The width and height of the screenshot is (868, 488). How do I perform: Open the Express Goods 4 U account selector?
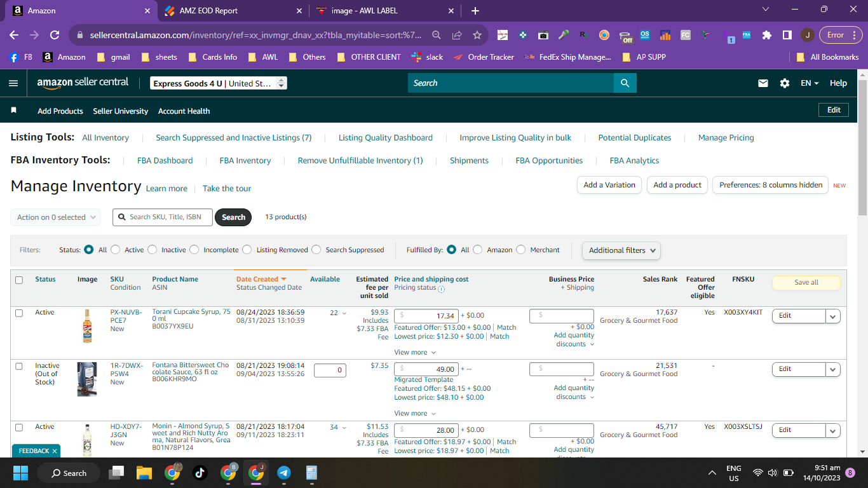point(219,83)
